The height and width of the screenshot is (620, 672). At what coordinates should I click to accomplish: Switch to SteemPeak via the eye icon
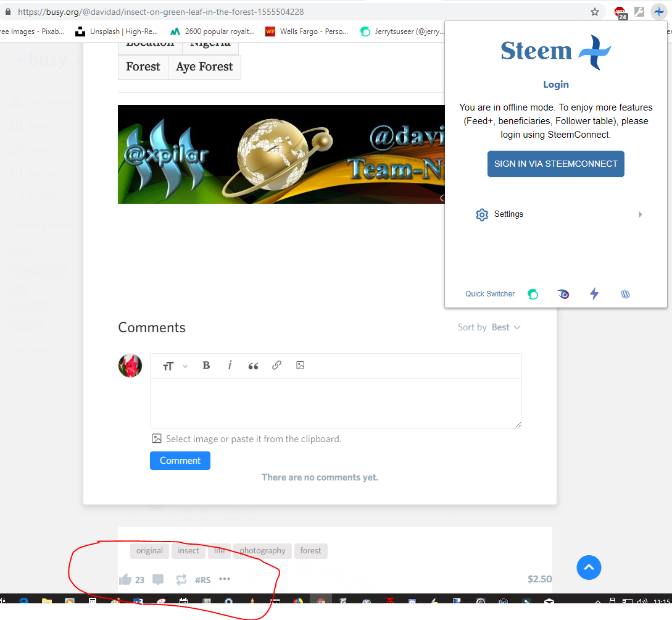click(x=563, y=294)
